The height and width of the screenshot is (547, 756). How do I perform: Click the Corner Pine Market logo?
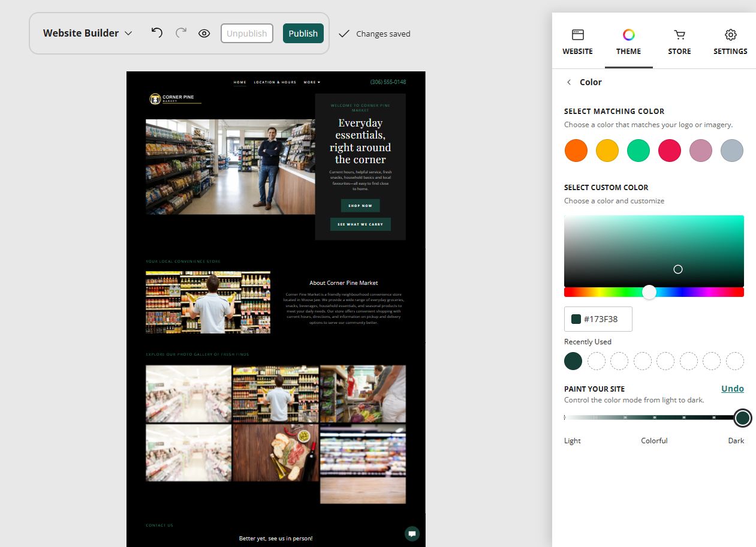(x=175, y=99)
